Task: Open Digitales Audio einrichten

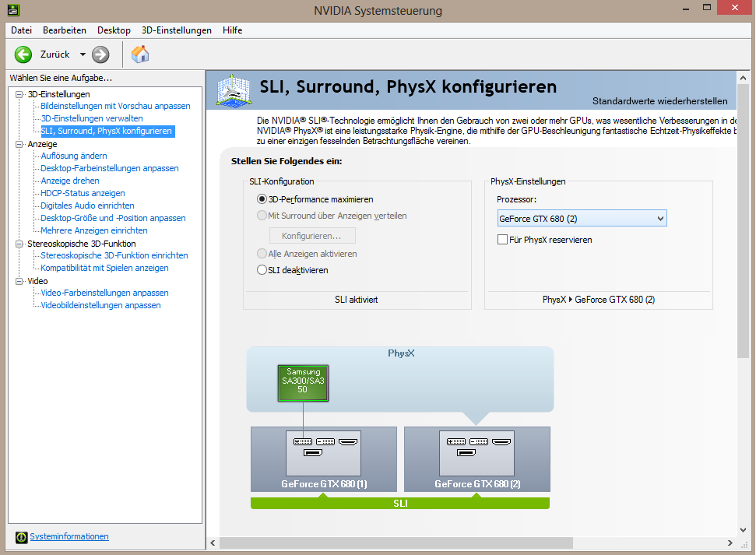Action: pyautogui.click(x=87, y=206)
